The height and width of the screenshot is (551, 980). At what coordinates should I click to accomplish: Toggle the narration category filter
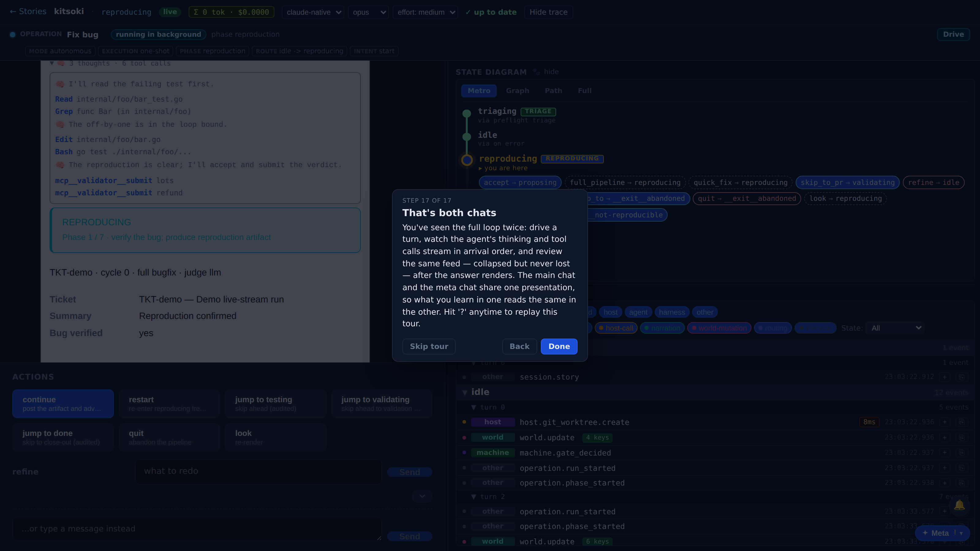tap(662, 328)
